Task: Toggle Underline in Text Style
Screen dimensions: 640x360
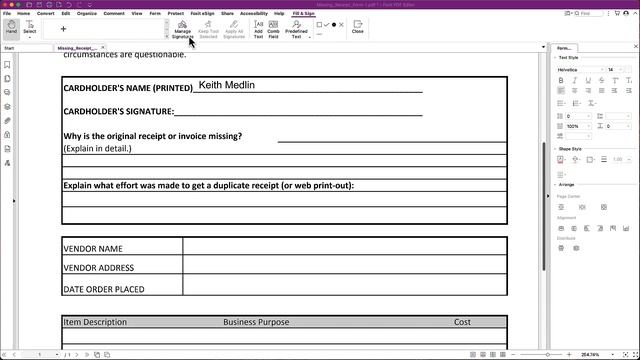Action: [x=588, y=80]
